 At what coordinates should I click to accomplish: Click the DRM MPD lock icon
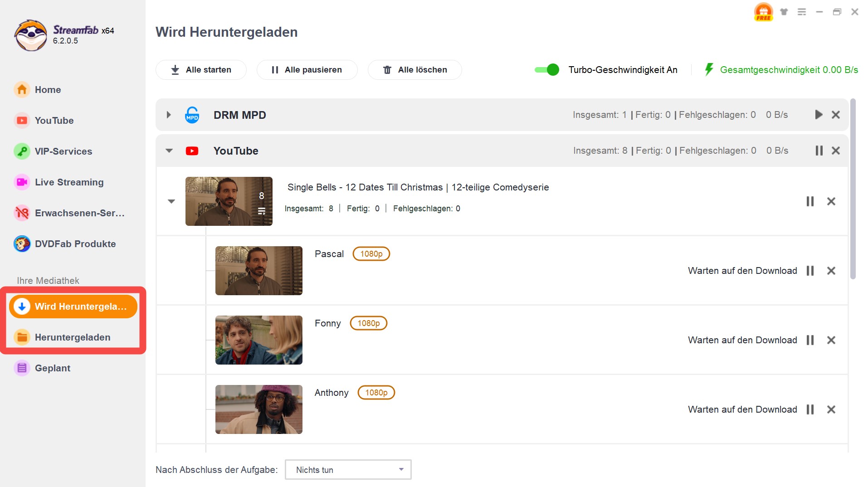point(192,115)
